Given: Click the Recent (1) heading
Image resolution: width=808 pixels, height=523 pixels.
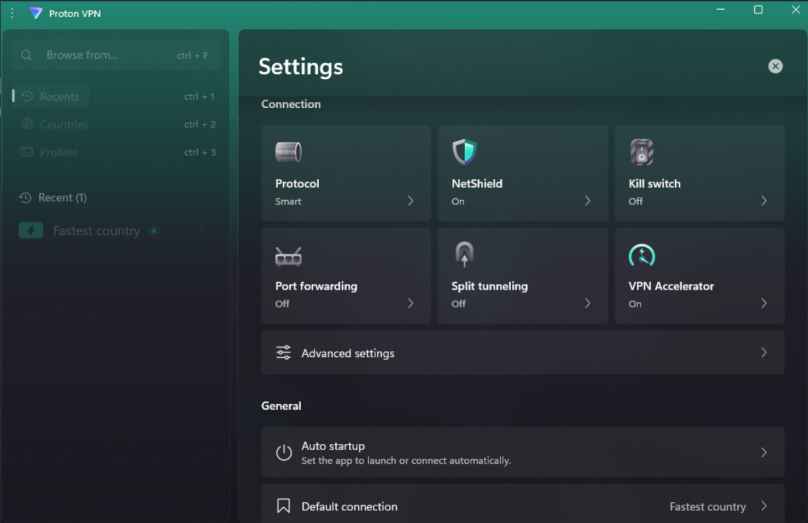Looking at the screenshot, I should 62,197.
